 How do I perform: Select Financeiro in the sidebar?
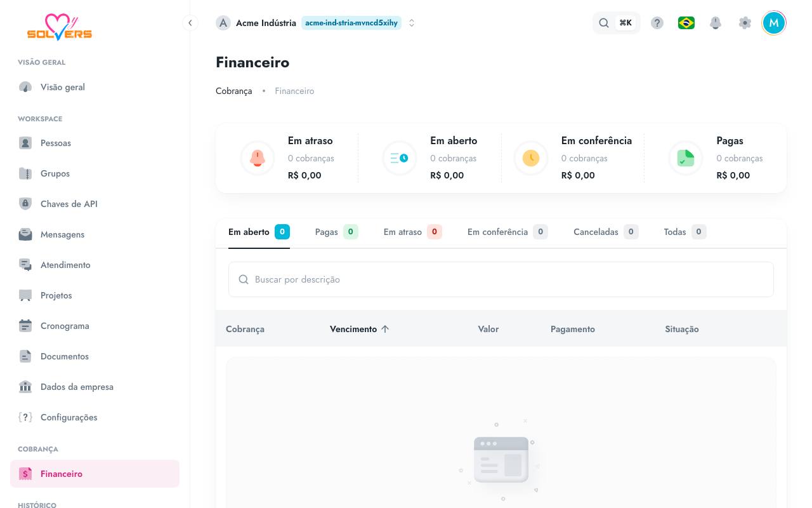[x=95, y=474]
